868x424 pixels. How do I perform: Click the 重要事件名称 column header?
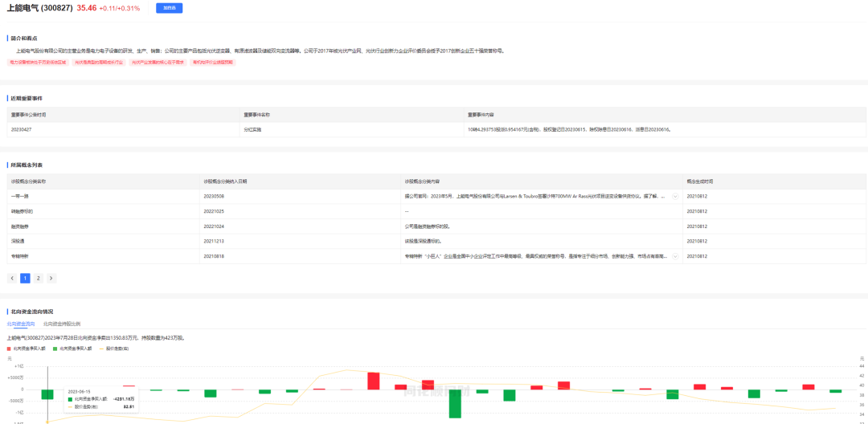tap(351, 114)
